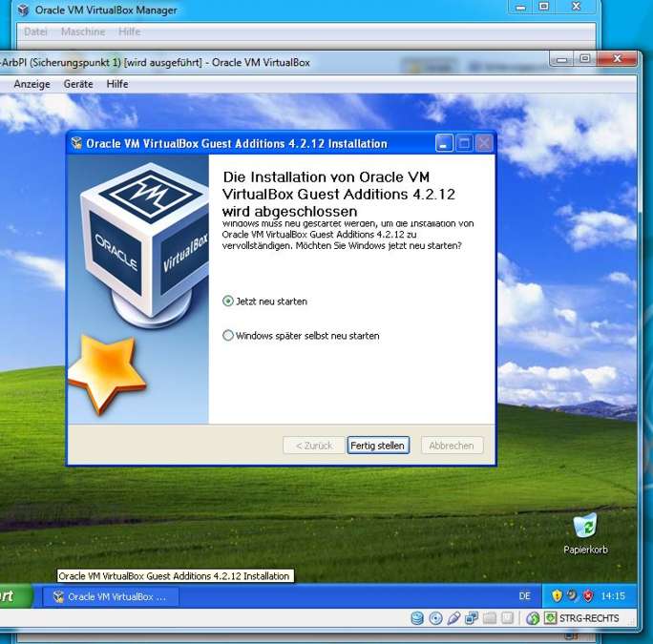The height and width of the screenshot is (644, 653).
Task: Open the Anzeige menu in VM window
Action: click(x=32, y=84)
